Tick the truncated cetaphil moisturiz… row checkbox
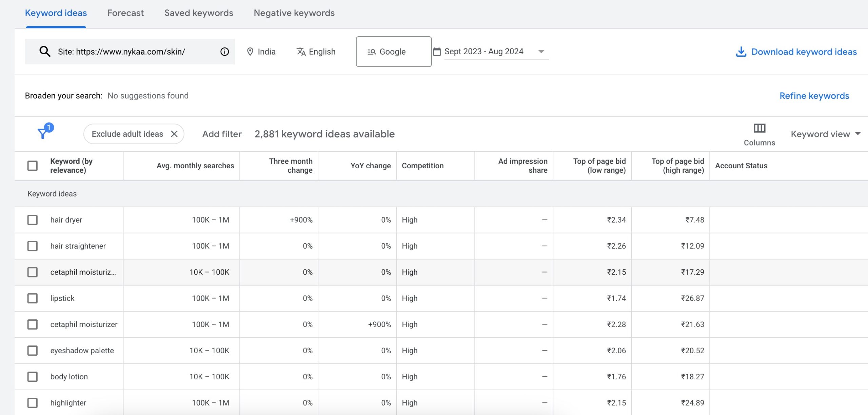The width and height of the screenshot is (868, 415). click(33, 272)
